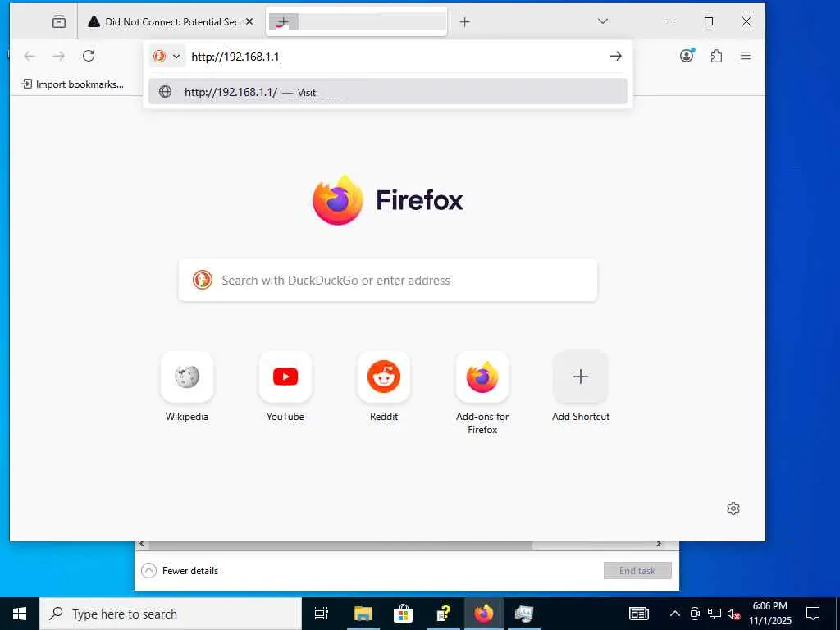Click Task Manager horizontal scrollbar thumb
The height and width of the screenshot is (630, 840).
[340, 545]
